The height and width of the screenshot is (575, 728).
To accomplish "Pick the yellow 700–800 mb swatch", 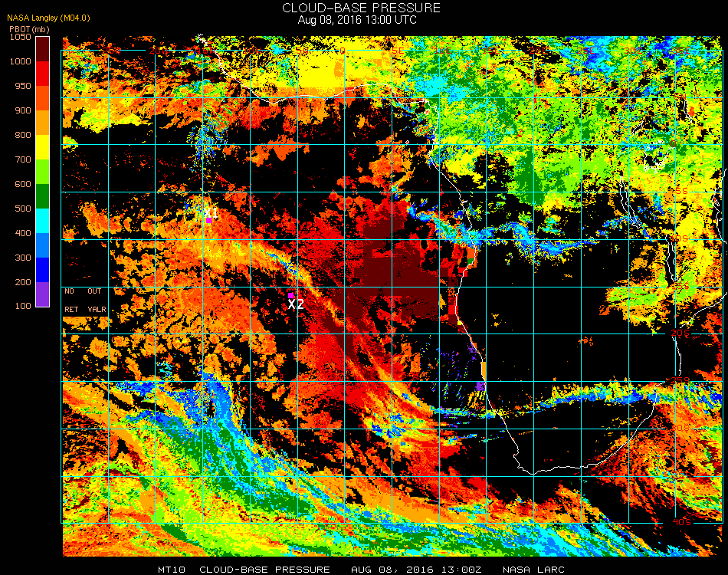I will point(43,147).
